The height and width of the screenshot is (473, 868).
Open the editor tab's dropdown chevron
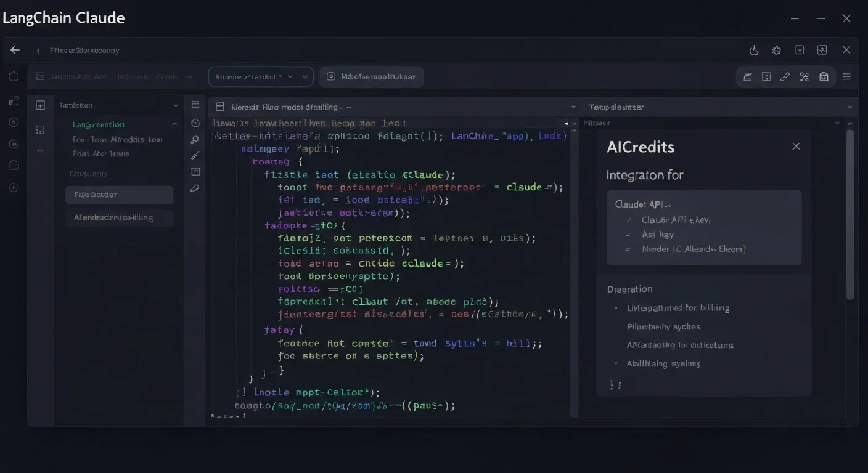(x=348, y=107)
